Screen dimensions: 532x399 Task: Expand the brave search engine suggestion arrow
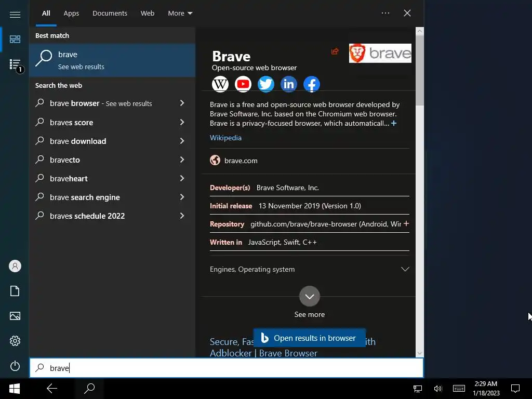(182, 197)
